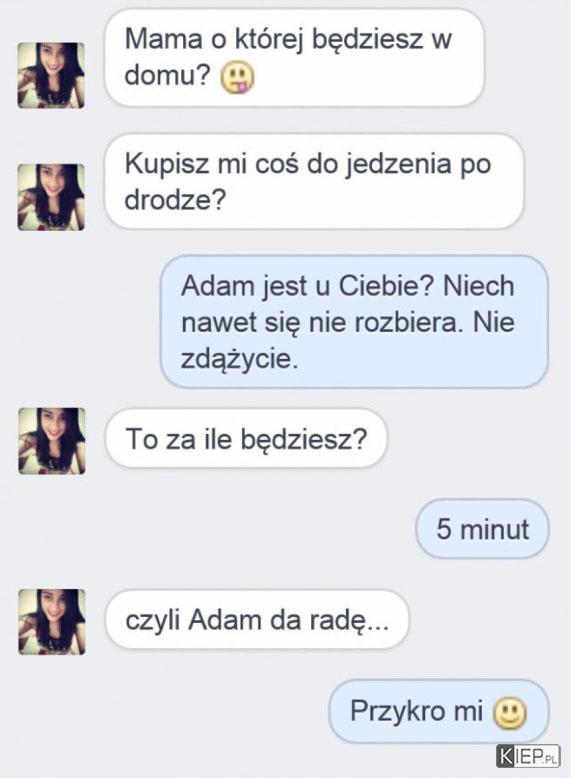The image size is (571, 778).
Task: Select the 'To za ile będziesz?' bubble
Action: click(246, 439)
